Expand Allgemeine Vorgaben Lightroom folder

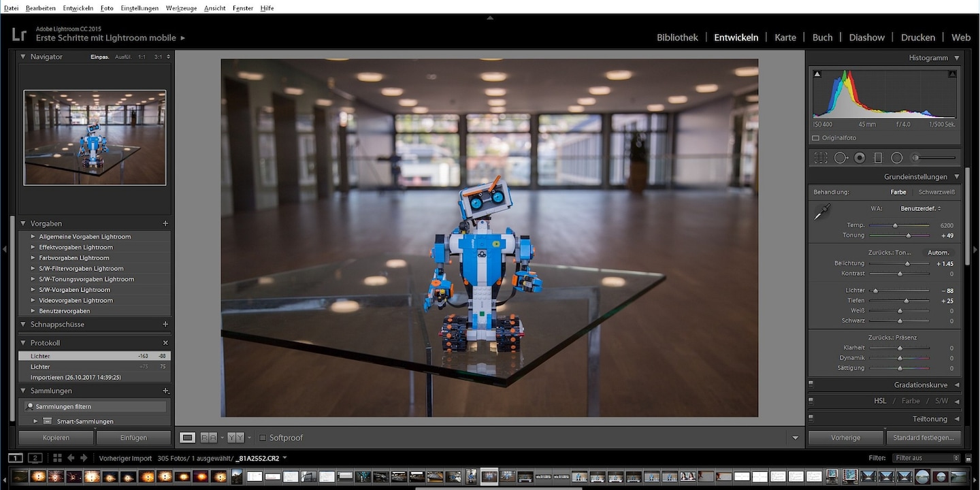click(x=33, y=237)
